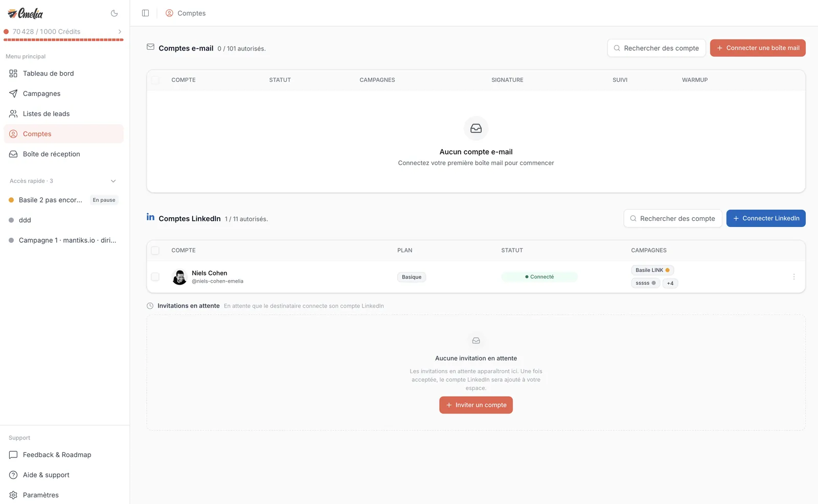Viewport: 818px width, 504px height.
Task: Collapse the sidebar panel icon
Action: [145, 13]
